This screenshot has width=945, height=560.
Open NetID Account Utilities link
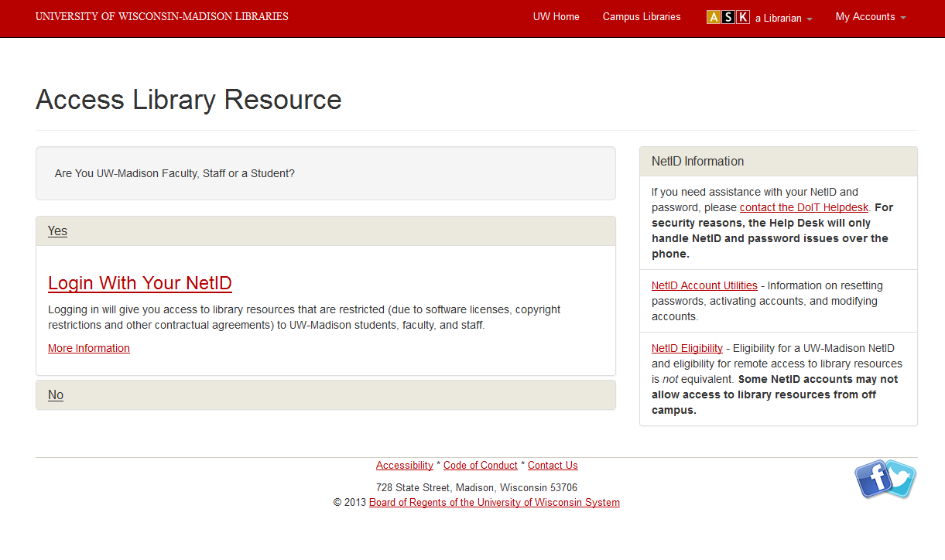pyautogui.click(x=704, y=285)
